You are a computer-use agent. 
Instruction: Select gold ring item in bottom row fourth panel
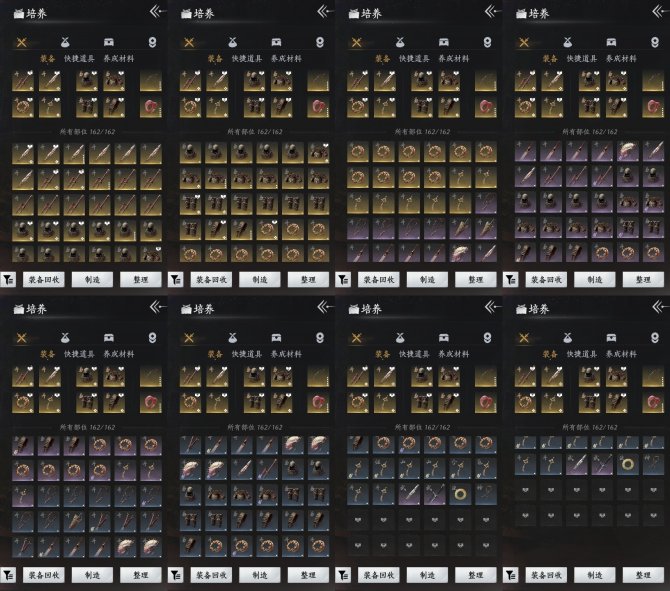pos(628,464)
